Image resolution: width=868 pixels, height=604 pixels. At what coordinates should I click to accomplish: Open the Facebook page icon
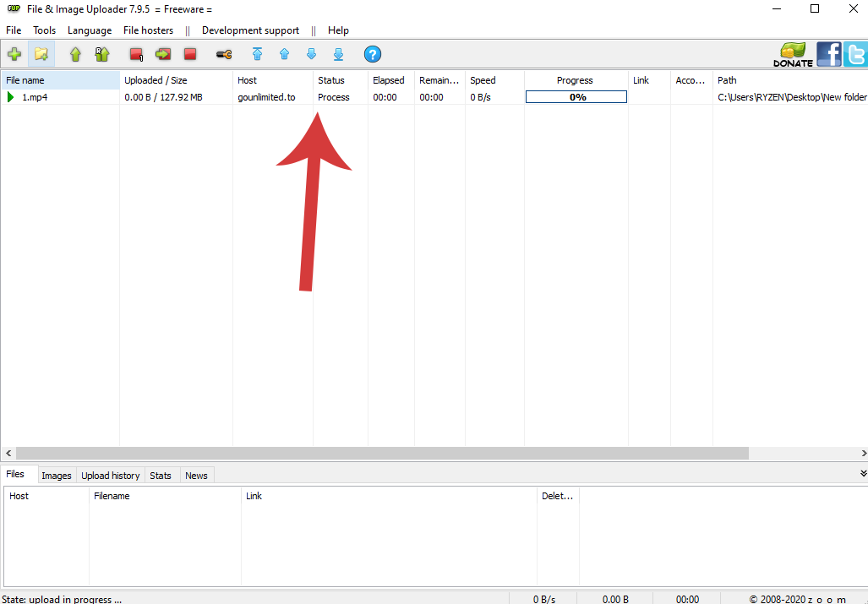click(x=829, y=54)
